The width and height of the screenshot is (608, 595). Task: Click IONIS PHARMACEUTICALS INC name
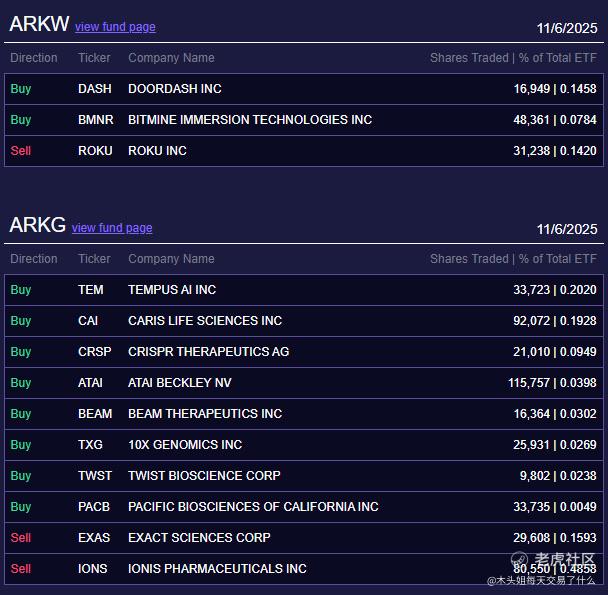point(218,569)
